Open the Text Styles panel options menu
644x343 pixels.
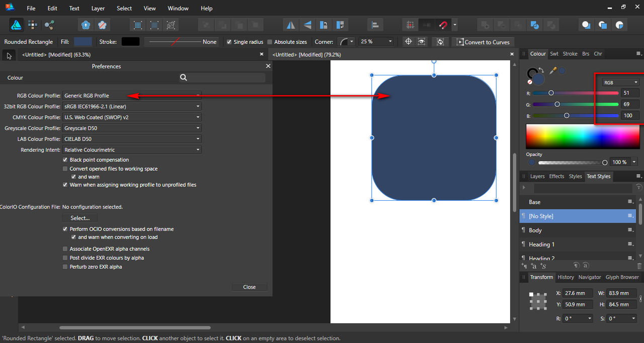click(x=639, y=176)
